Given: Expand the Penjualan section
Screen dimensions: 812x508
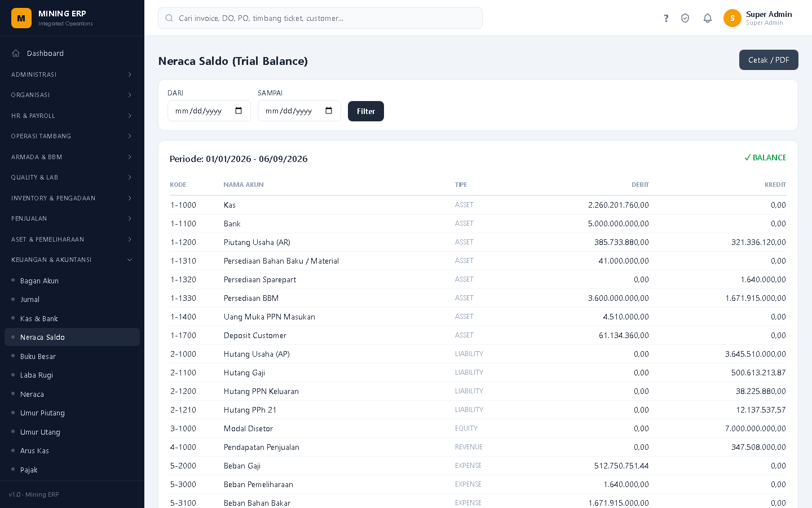Looking at the screenshot, I should tap(72, 218).
